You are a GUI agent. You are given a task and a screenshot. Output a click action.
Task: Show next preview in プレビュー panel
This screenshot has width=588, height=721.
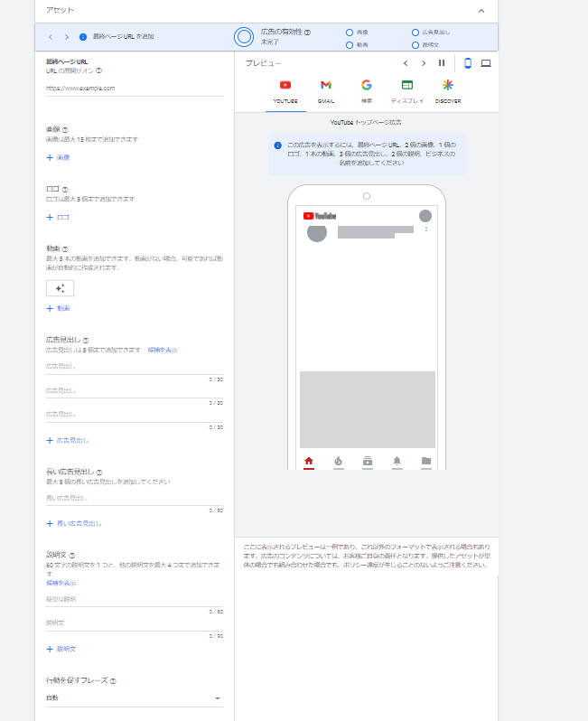pos(424,63)
